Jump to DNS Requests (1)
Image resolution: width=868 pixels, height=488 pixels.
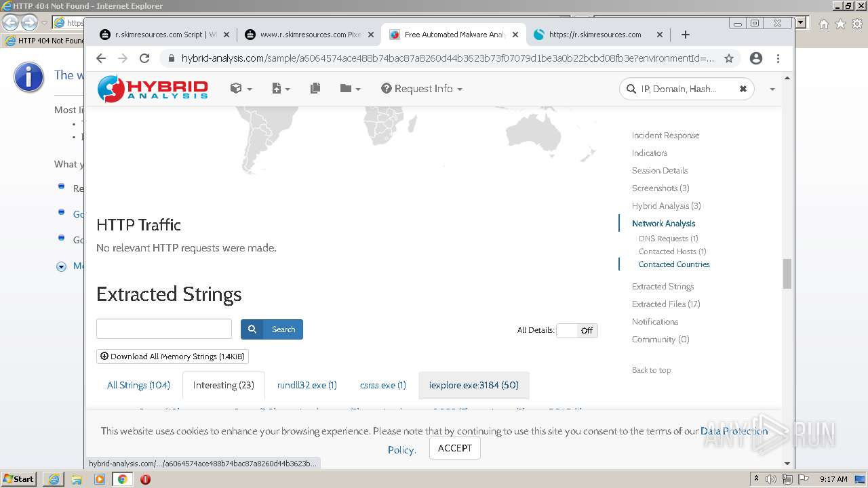[x=669, y=239]
